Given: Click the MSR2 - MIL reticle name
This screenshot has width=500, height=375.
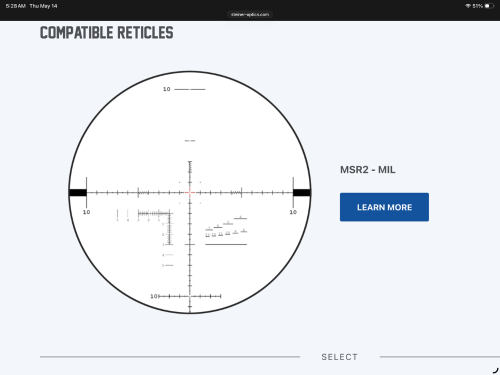Looking at the screenshot, I should click(x=368, y=170).
